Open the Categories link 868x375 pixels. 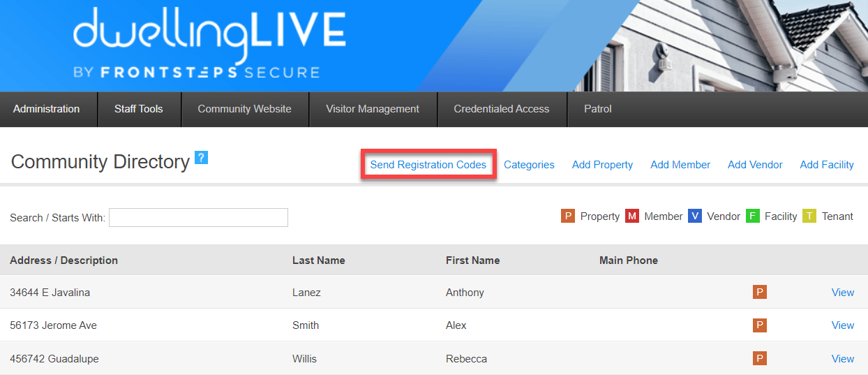(529, 165)
